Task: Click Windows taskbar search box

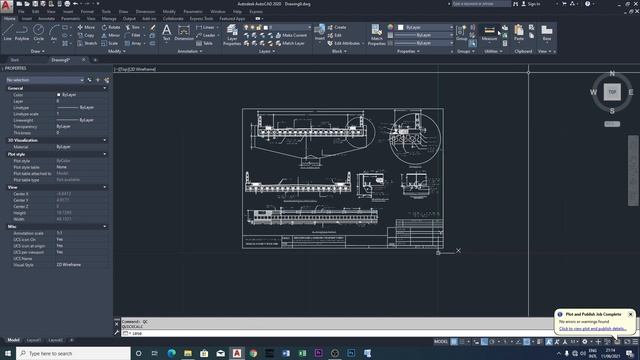Action: [x=73, y=353]
